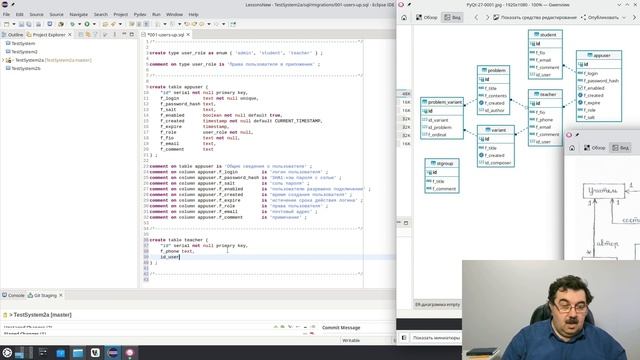Open the New file dropdown arrow
This screenshot has width=640, height=360.
pos(13,24)
